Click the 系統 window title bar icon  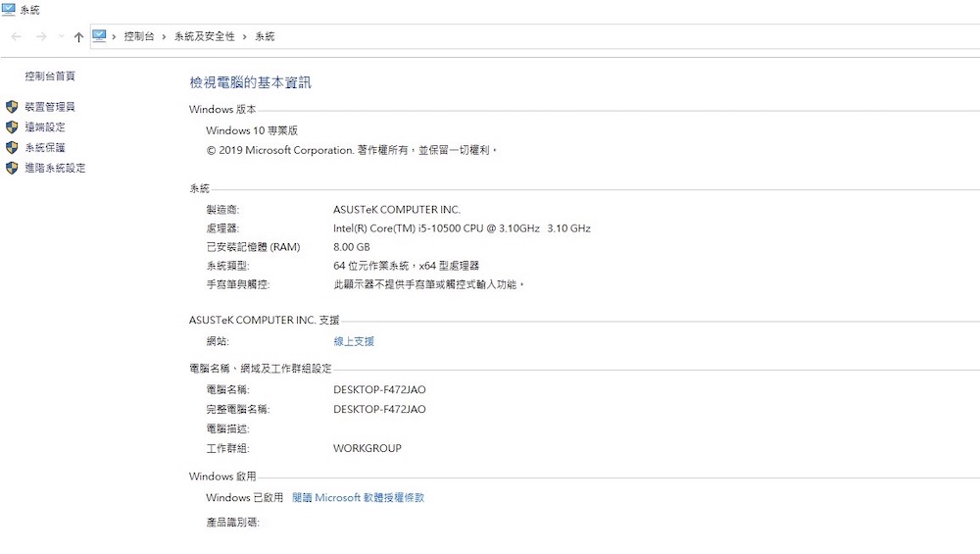[x=9, y=9]
